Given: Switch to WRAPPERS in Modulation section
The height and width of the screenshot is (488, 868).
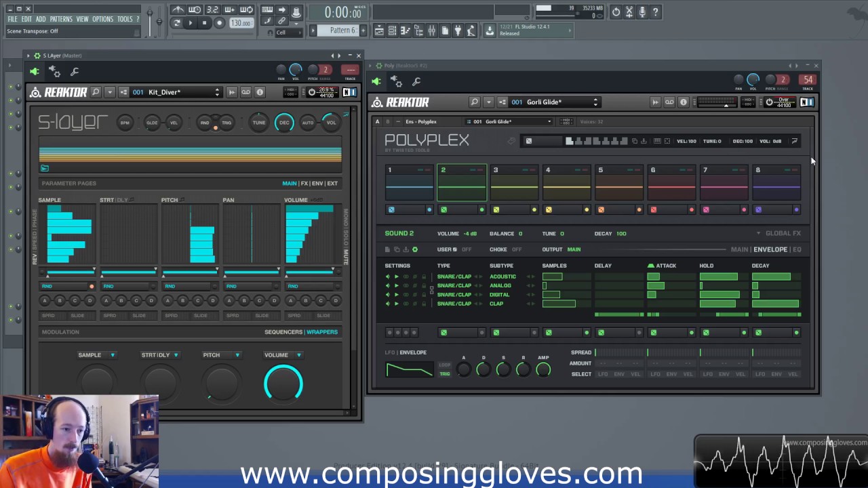Looking at the screenshot, I should point(322,332).
